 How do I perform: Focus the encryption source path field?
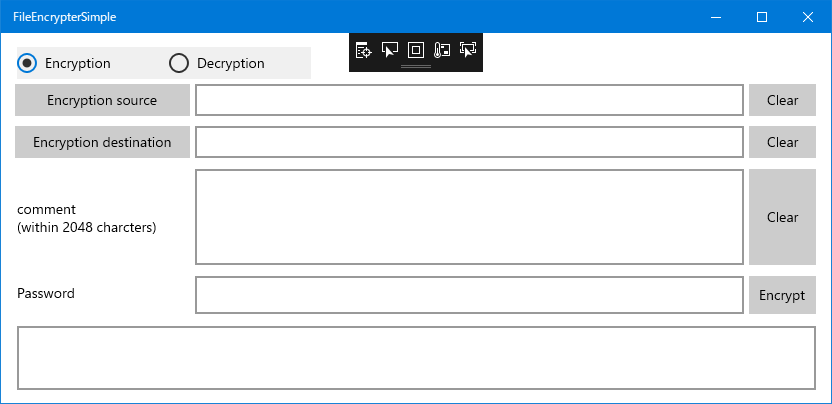pos(469,100)
